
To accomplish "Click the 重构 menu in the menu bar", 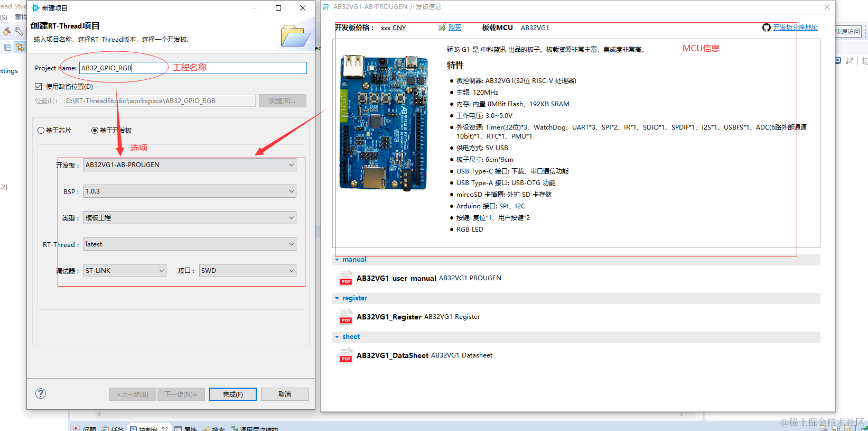I will tap(21, 17).
